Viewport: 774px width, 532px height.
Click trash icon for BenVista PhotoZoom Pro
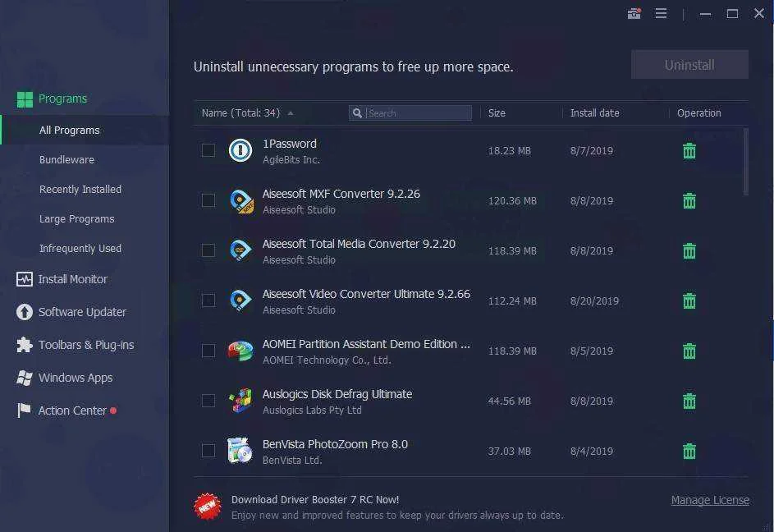click(689, 451)
